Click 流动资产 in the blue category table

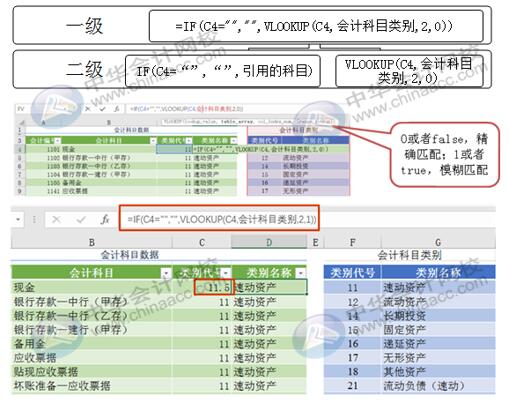(438, 302)
